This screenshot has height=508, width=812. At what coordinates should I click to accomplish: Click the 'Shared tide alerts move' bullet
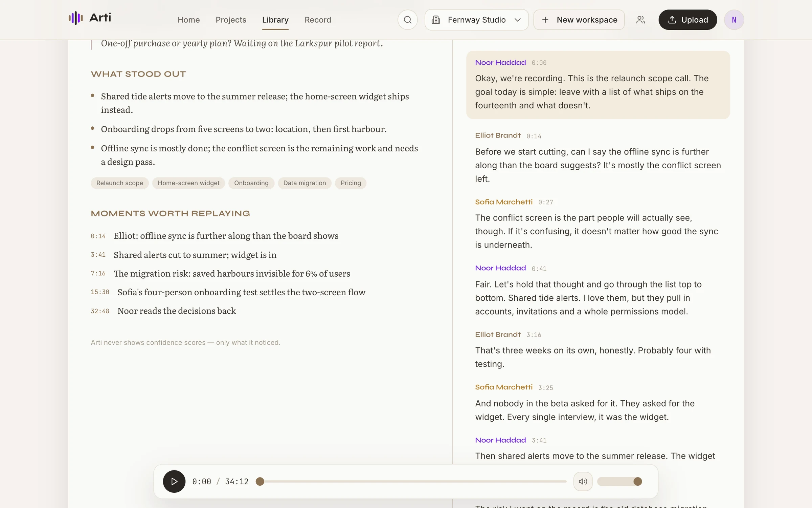(x=255, y=103)
